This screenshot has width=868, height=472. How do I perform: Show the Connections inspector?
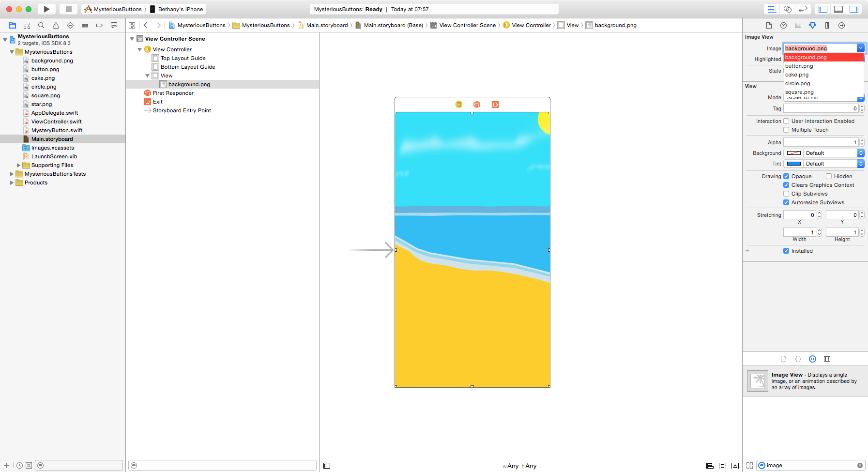point(841,25)
